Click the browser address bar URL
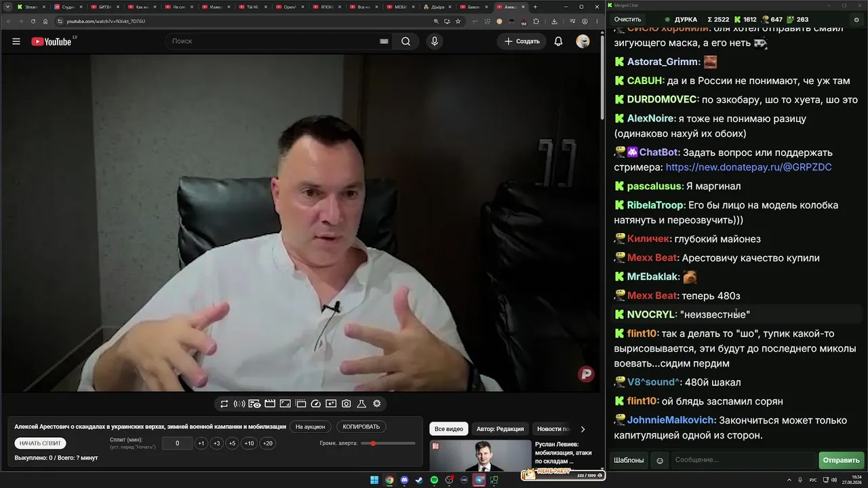Viewport: 868px width, 488px height. point(106,21)
